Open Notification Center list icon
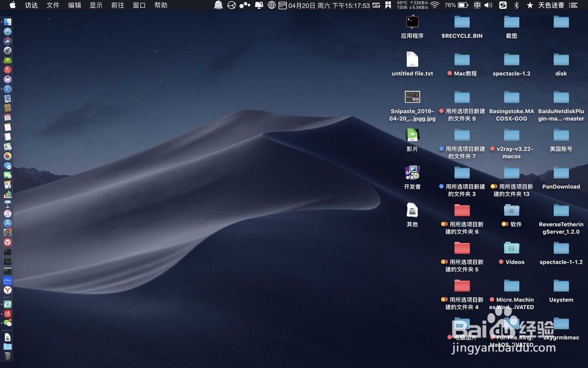Viewport: 588px width, 368px height. pyautogui.click(x=573, y=5)
